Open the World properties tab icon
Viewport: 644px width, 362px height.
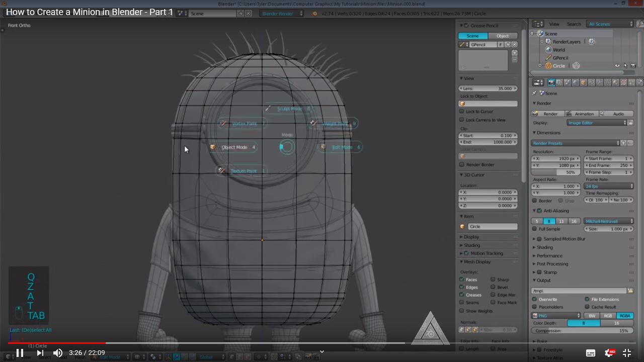(576, 82)
